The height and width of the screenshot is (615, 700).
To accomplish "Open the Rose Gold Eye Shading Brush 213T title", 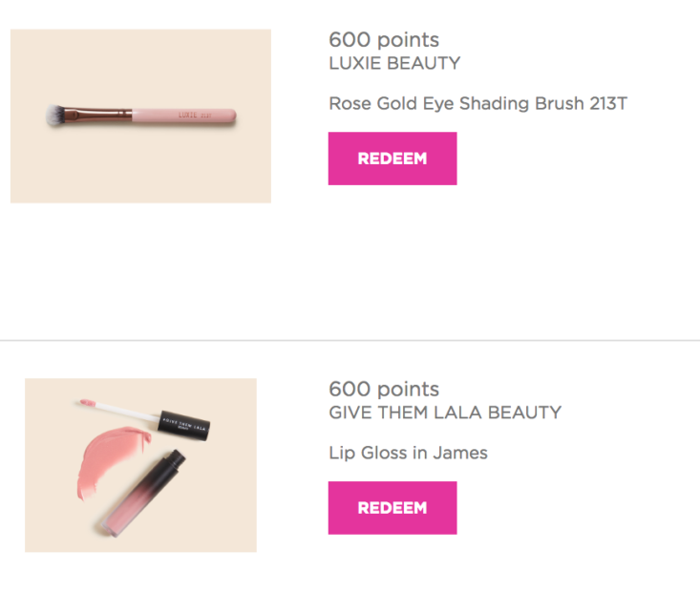I will (477, 103).
